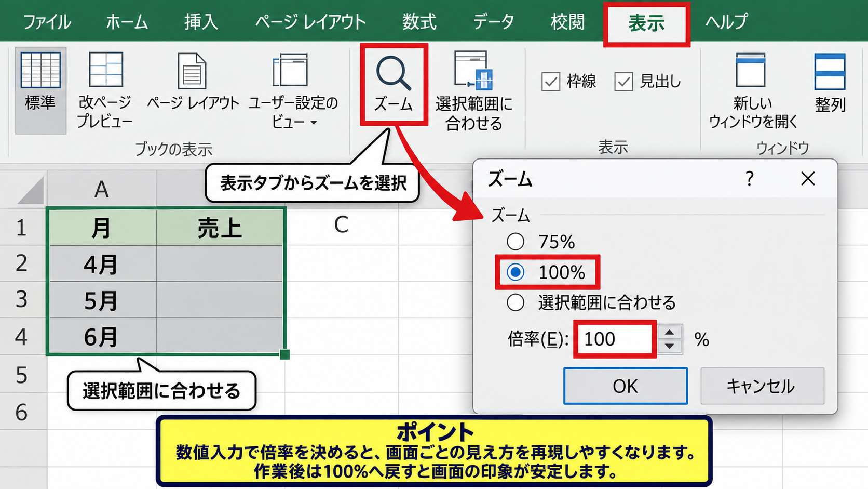This screenshot has width=868, height=489.
Task: Select column A header
Action: click(102, 189)
